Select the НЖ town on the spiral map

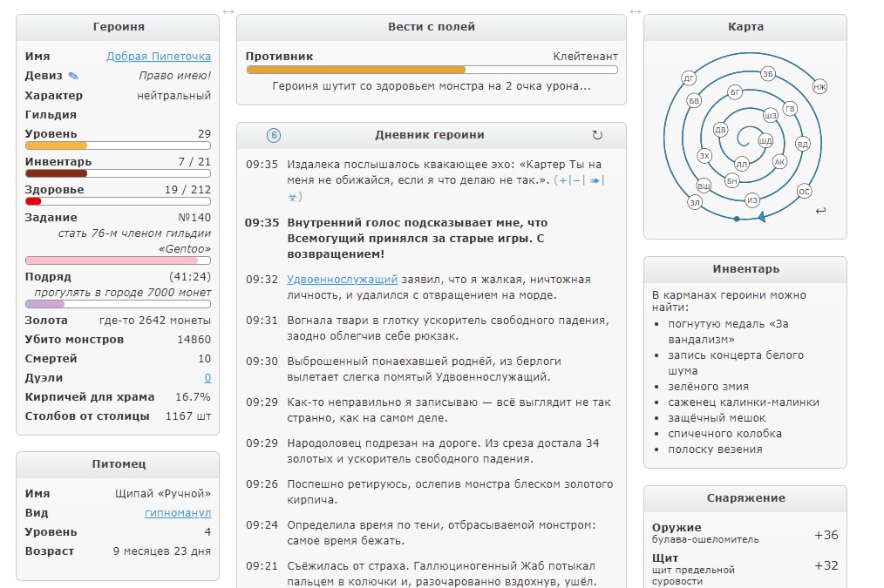[x=819, y=87]
